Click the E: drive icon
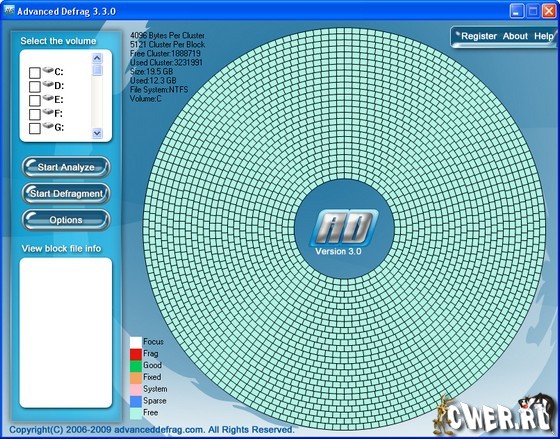The image size is (560, 439). (48, 98)
